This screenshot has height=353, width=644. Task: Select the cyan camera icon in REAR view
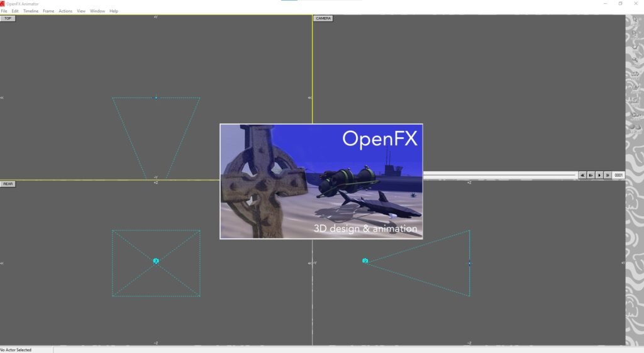click(156, 261)
